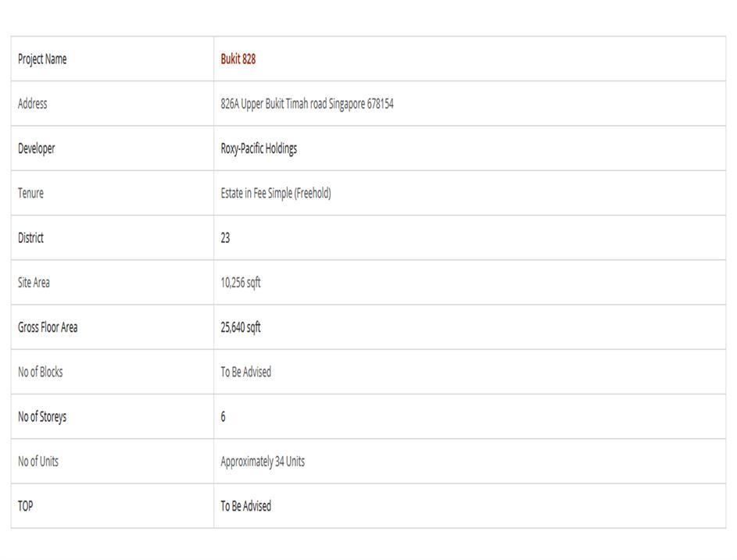Click the No of Storeys label
The width and height of the screenshot is (737, 560).
(x=42, y=417)
